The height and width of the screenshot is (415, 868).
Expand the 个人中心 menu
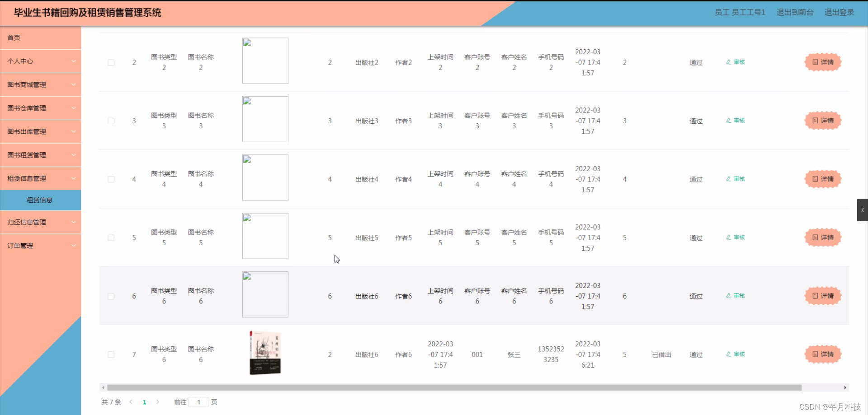(41, 61)
